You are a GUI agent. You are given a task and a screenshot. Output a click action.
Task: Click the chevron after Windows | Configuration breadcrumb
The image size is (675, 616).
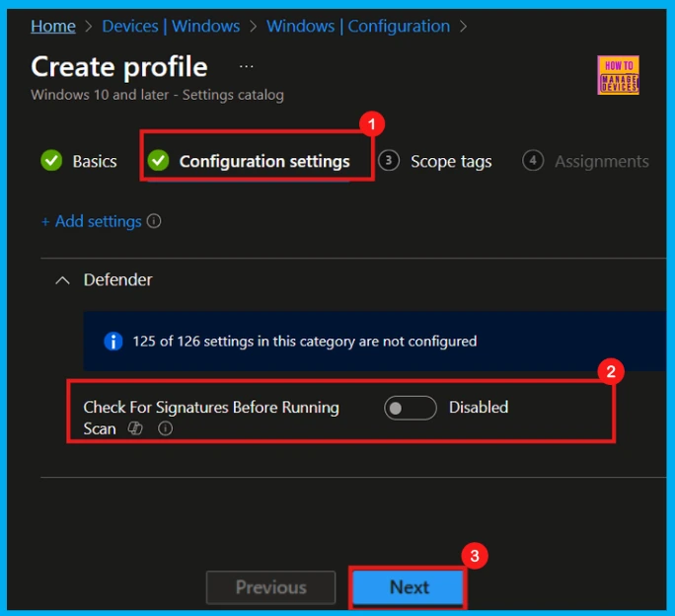point(464,27)
